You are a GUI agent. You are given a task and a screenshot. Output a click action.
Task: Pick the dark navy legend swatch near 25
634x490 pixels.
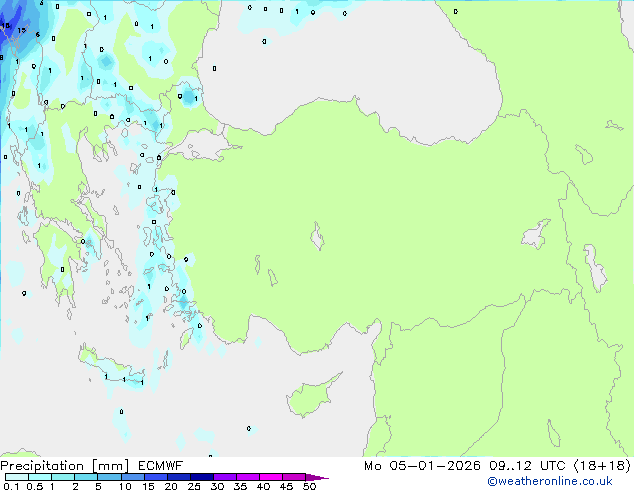[x=200, y=477]
